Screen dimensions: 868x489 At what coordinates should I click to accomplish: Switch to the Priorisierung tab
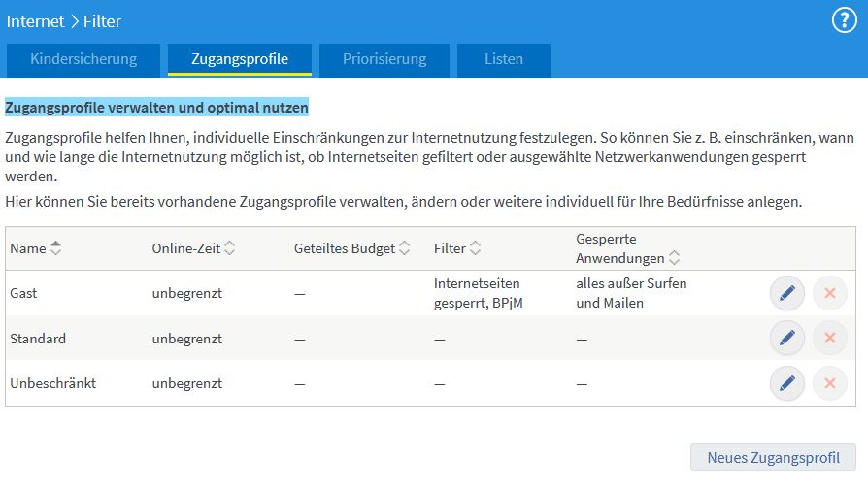click(384, 59)
